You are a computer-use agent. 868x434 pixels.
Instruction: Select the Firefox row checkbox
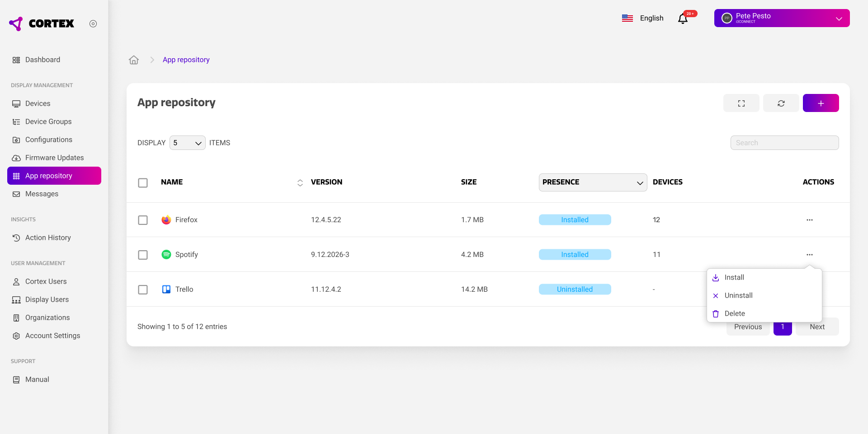point(143,220)
